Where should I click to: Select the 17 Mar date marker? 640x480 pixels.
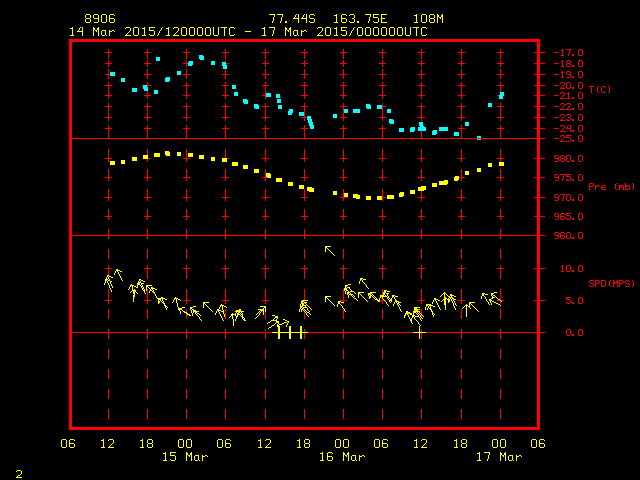click(498, 457)
